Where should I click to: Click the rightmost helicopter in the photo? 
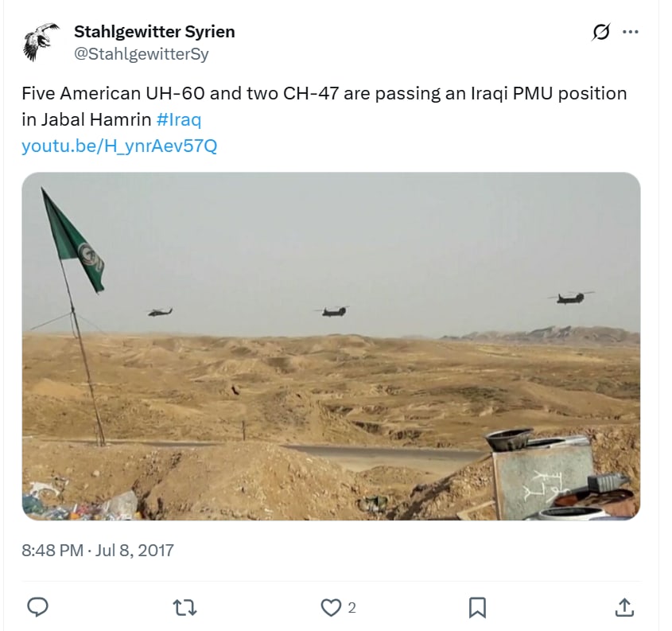pyautogui.click(x=571, y=298)
